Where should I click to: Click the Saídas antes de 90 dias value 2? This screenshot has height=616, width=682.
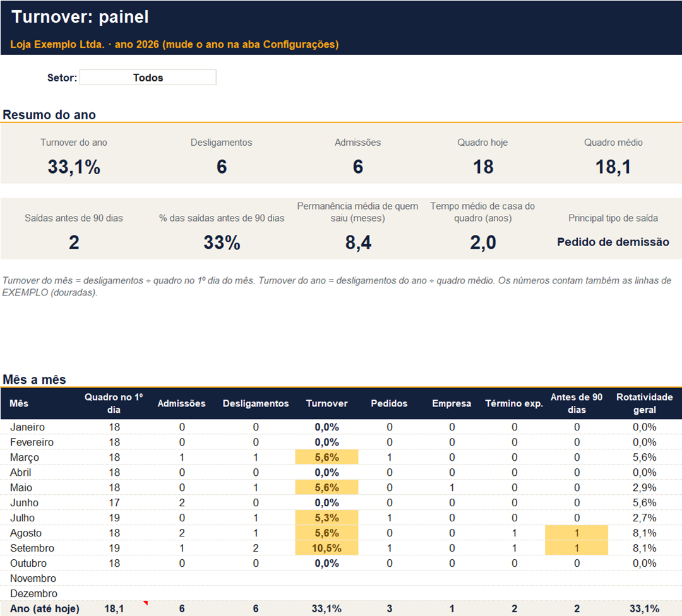(74, 242)
